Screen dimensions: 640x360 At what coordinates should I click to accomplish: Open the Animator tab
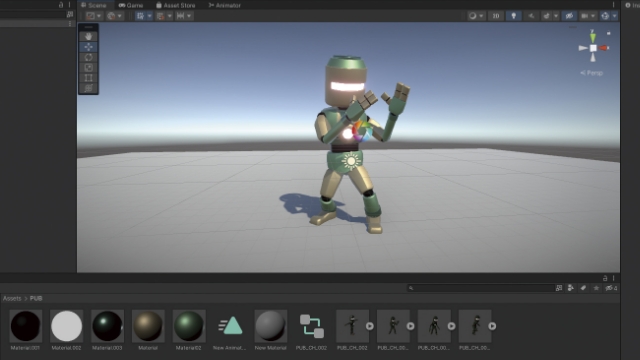[x=224, y=5]
